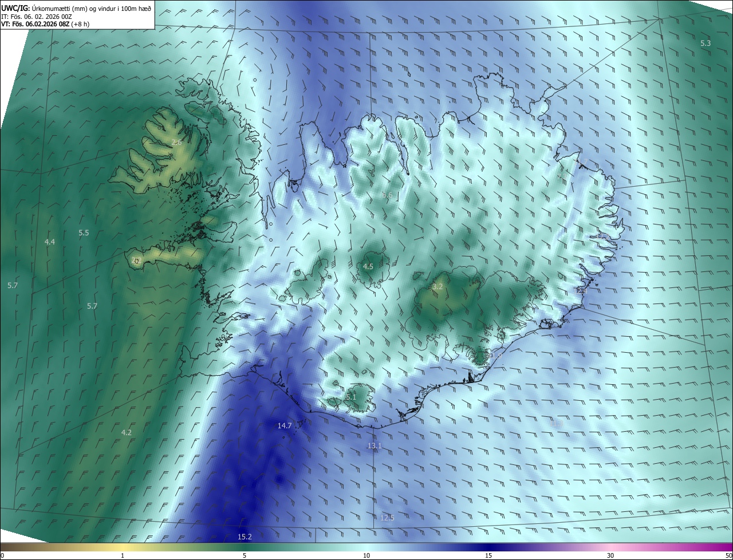
Task: Click the 5 tick label of the scale
Action: (x=245, y=555)
